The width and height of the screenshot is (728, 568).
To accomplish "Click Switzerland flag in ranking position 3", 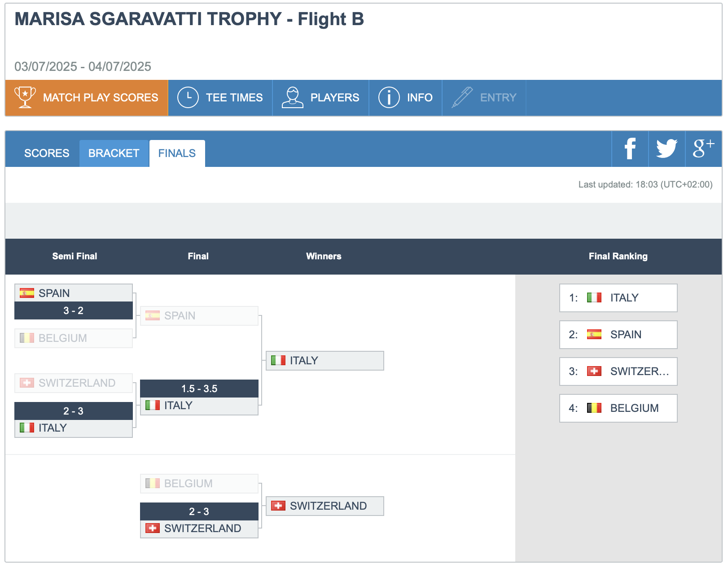I will (594, 371).
